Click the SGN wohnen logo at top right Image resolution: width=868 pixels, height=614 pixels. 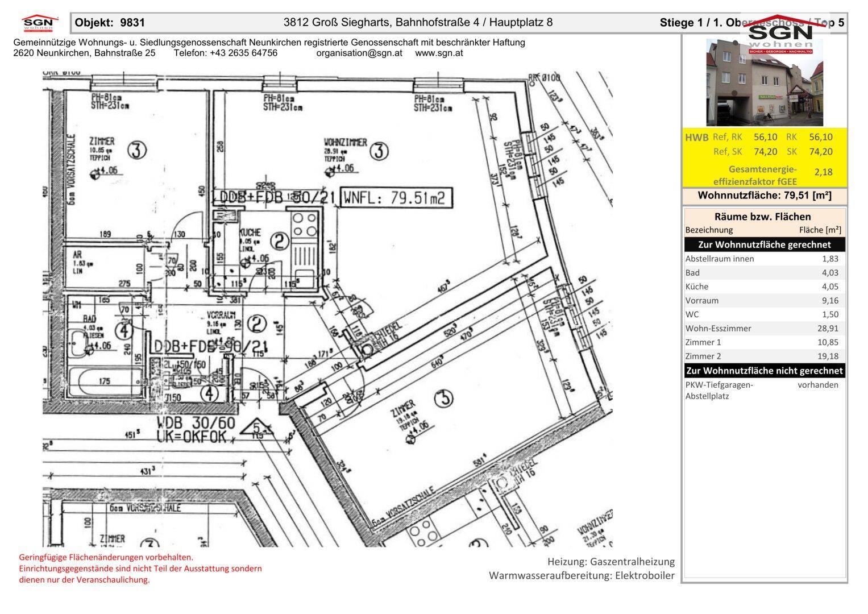780,35
